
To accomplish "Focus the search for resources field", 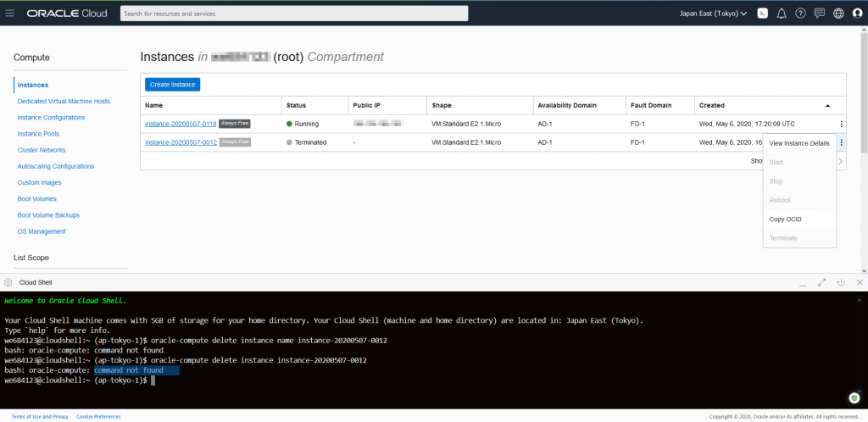I will click(x=294, y=14).
